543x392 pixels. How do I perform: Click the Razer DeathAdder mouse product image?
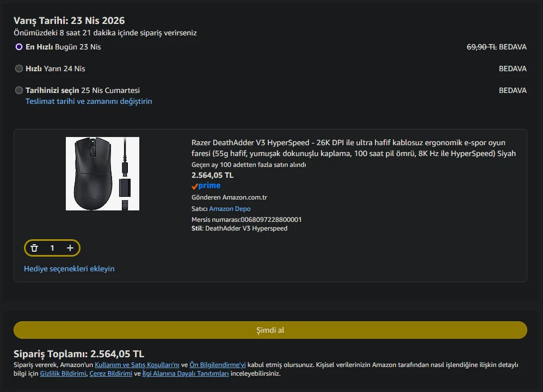102,173
